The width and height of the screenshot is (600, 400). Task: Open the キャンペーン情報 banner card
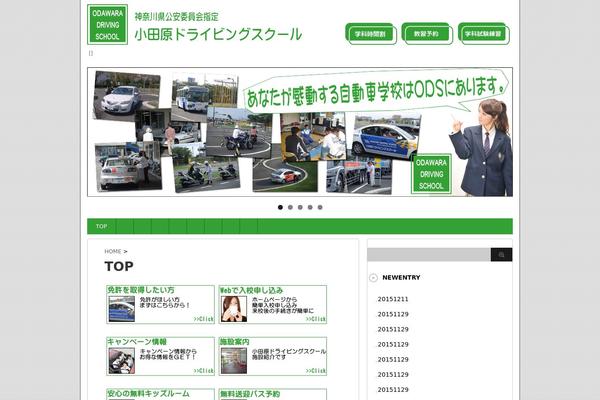160,356
